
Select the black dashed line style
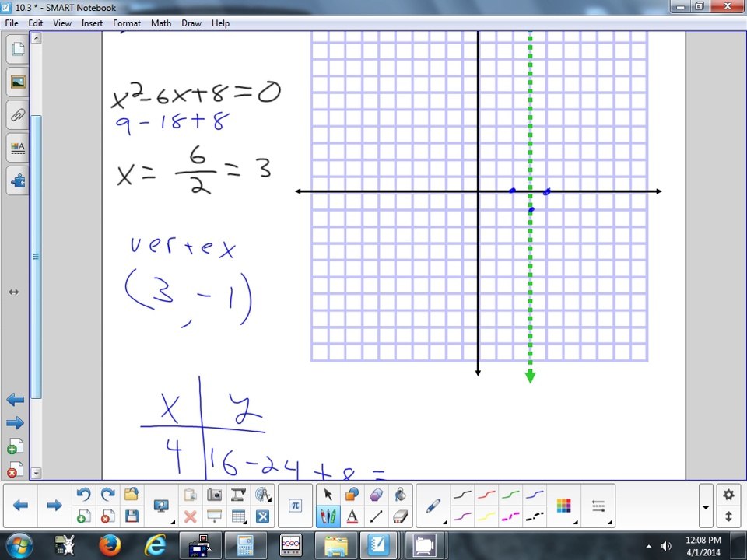535,516
